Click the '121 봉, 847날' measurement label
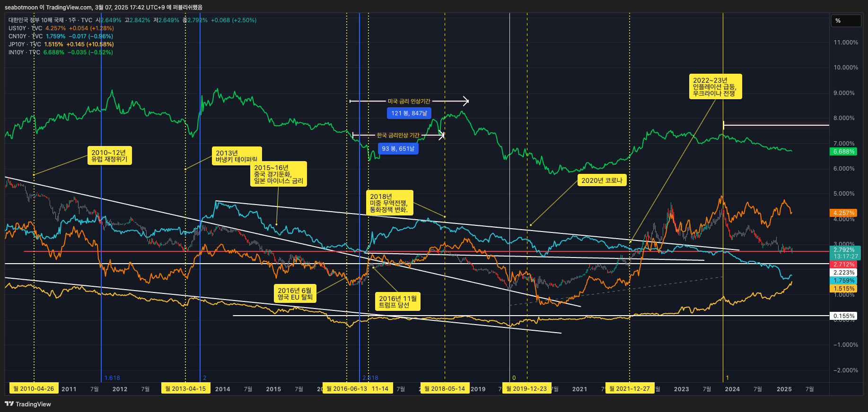 [409, 113]
